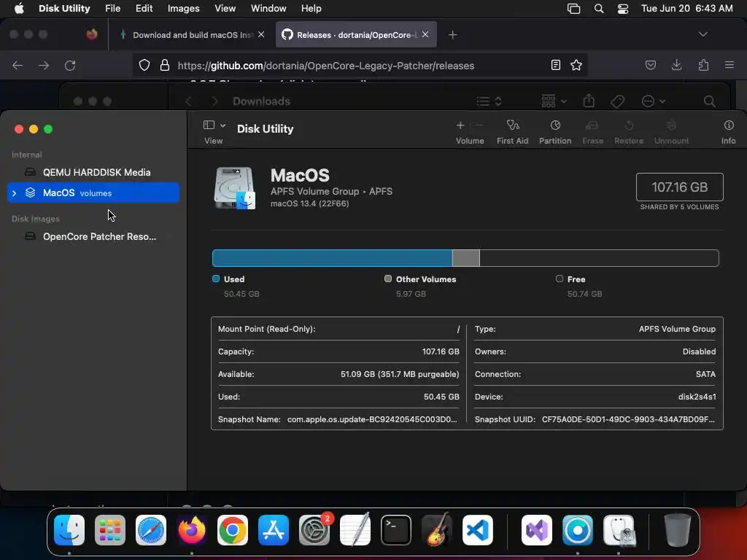Click Finder window search icon
The width and height of the screenshot is (747, 560).
[x=709, y=101]
